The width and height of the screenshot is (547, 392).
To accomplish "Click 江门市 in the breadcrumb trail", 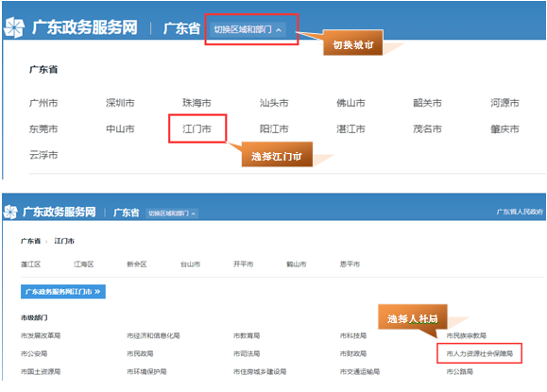I will point(64,241).
